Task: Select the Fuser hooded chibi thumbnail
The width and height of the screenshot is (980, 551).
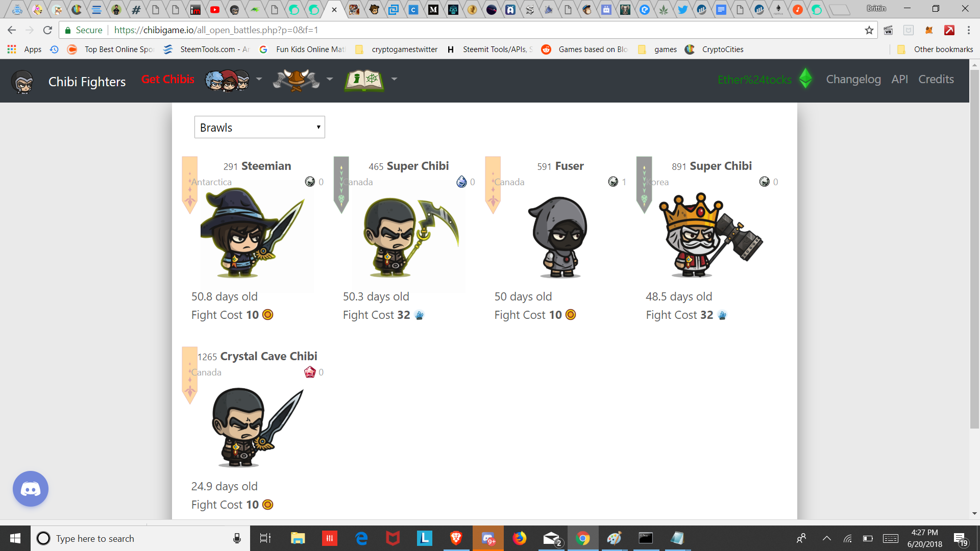Action: tap(560, 237)
